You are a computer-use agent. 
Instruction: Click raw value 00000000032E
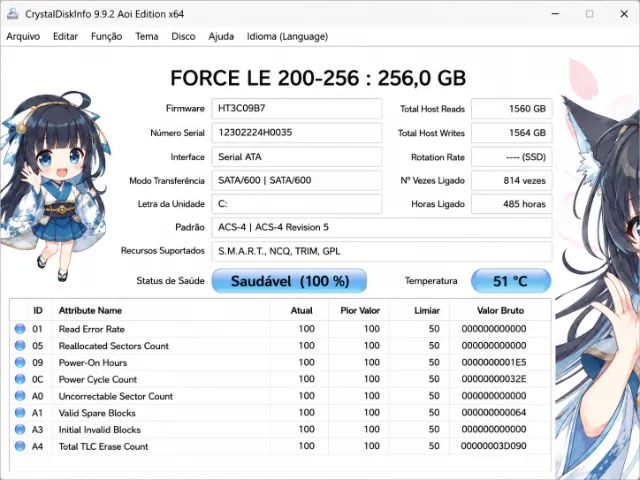pos(494,379)
